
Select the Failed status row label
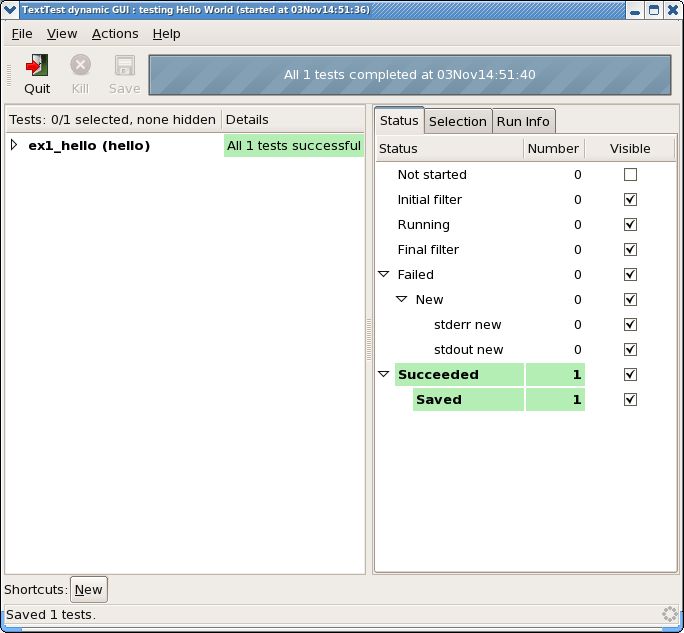click(x=415, y=274)
